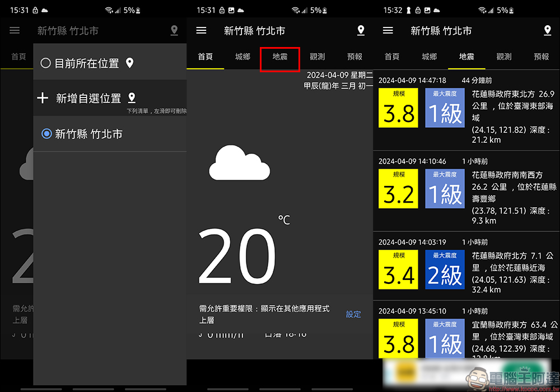Tap pin icon next to 新增自選位置
The height and width of the screenshot is (392, 560).
tap(132, 97)
